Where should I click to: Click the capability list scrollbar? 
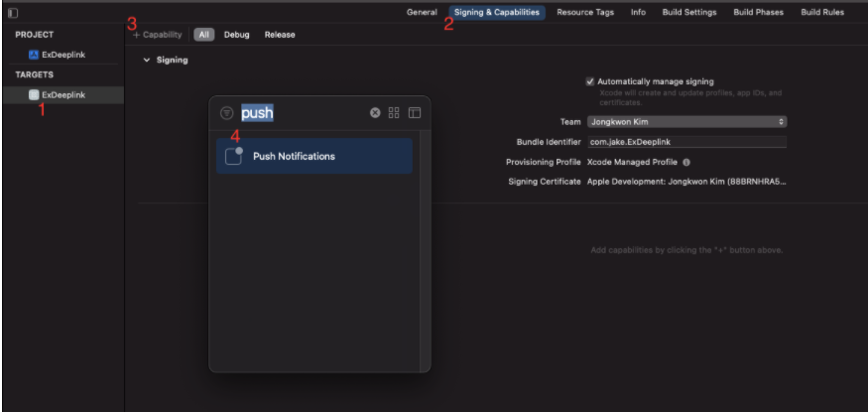426,250
